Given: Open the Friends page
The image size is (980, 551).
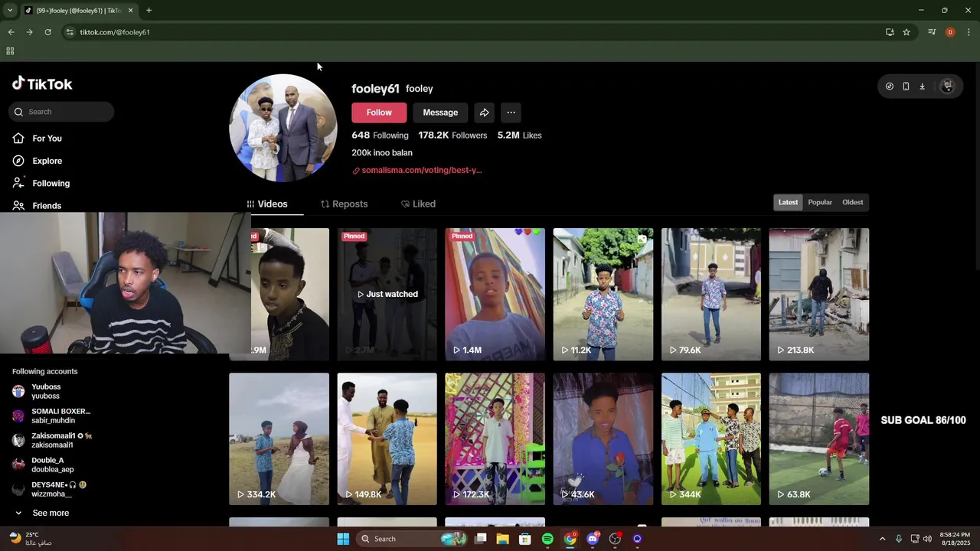Looking at the screenshot, I should tap(37, 205).
